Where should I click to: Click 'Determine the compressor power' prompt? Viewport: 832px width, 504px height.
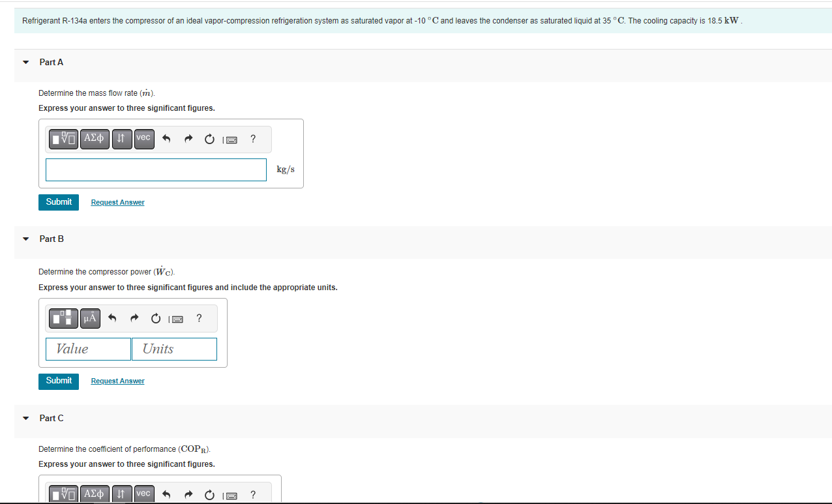[x=107, y=271]
